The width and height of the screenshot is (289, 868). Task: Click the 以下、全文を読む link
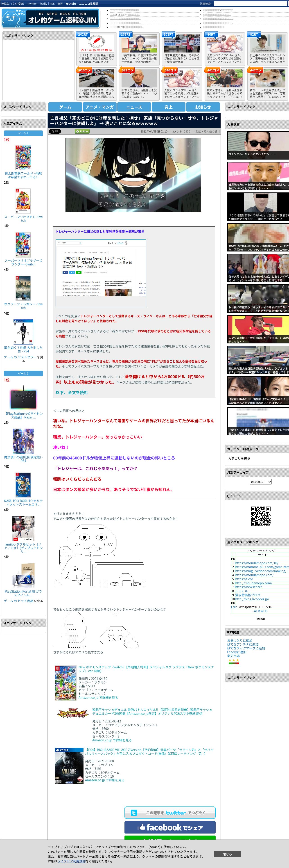[x=72, y=393]
